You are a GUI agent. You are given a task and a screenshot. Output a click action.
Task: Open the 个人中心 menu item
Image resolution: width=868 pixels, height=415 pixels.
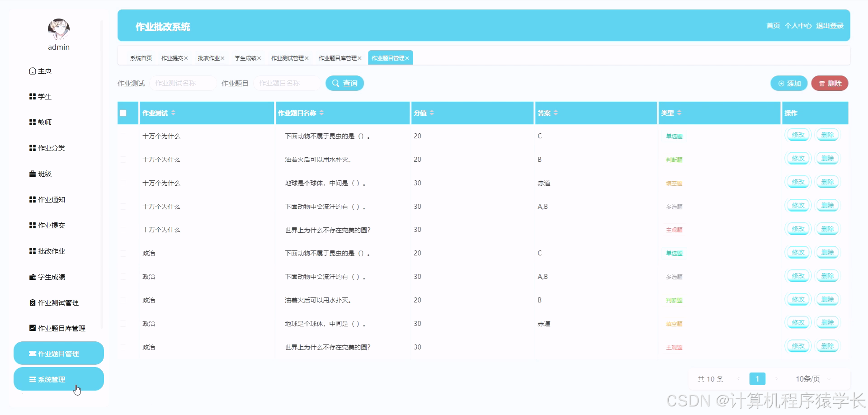[798, 26]
